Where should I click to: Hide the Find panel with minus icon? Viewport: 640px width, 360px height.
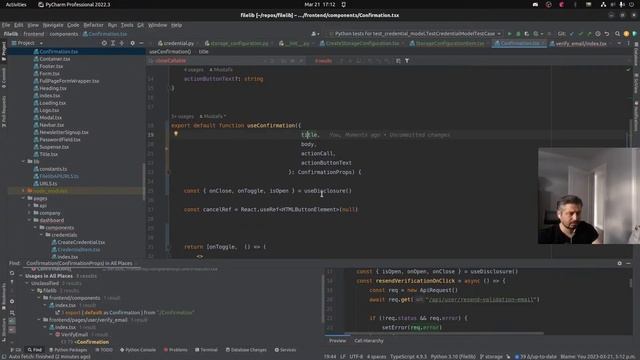click(x=628, y=263)
